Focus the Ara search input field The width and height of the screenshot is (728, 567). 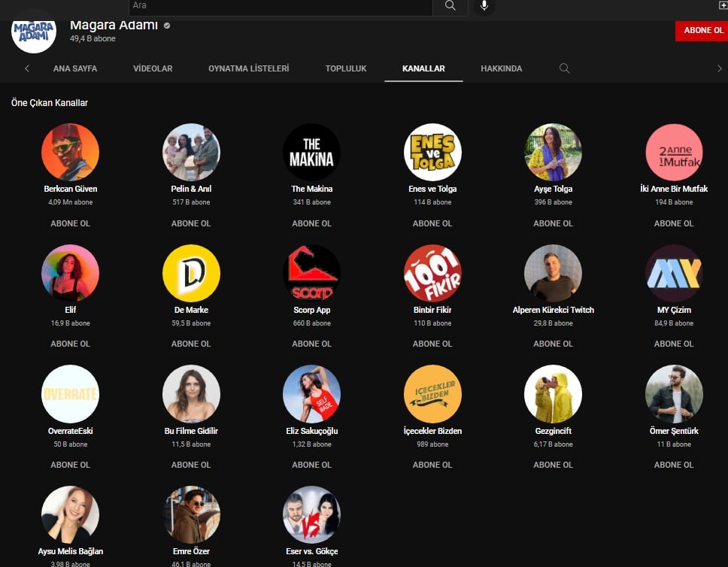[278, 6]
